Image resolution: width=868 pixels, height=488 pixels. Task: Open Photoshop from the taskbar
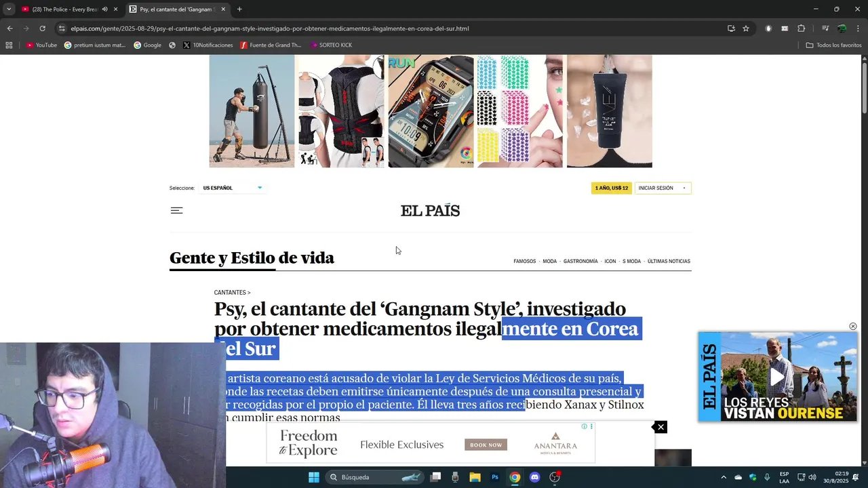[x=495, y=477]
